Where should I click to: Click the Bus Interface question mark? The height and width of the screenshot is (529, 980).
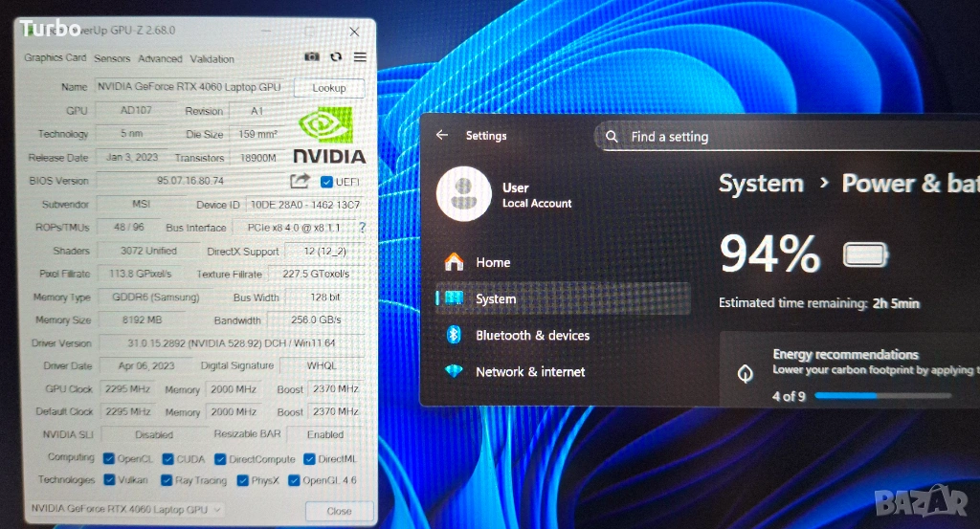tap(363, 228)
